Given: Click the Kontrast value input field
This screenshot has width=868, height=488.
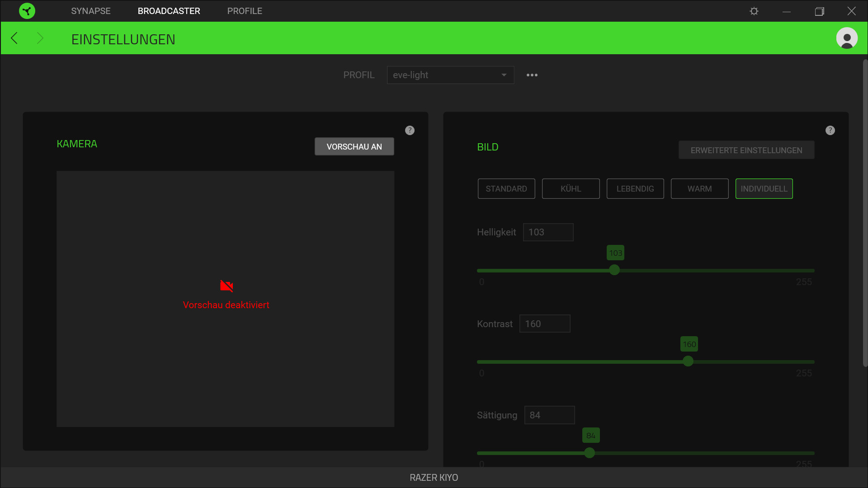Looking at the screenshot, I should pyautogui.click(x=544, y=324).
